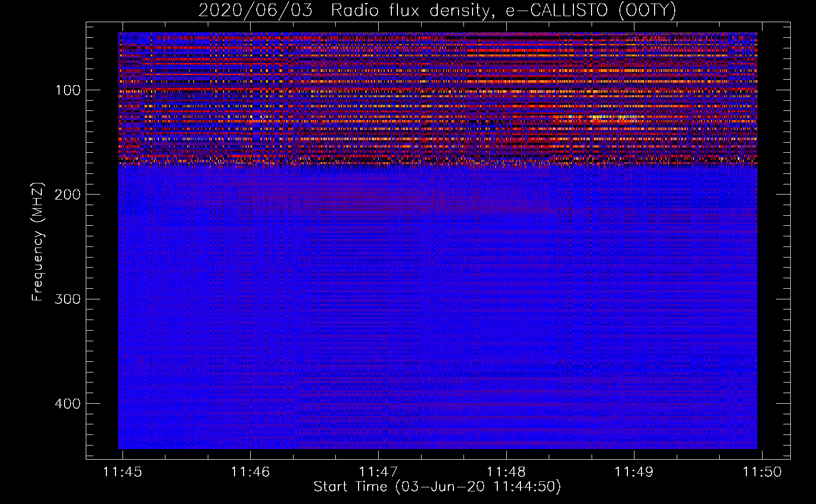Click the 11:49 time tick label
816x504 pixels.
(x=633, y=472)
